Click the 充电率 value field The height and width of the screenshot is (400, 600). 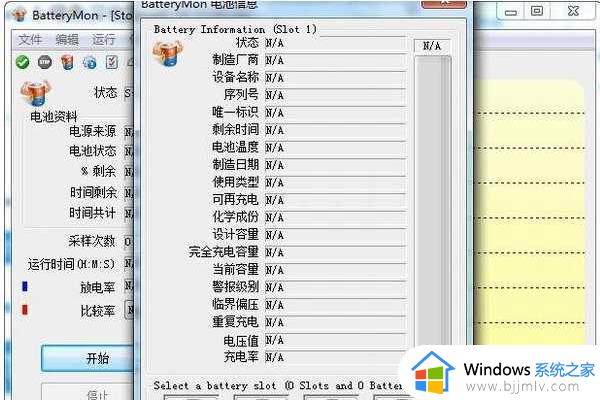tap(335, 357)
